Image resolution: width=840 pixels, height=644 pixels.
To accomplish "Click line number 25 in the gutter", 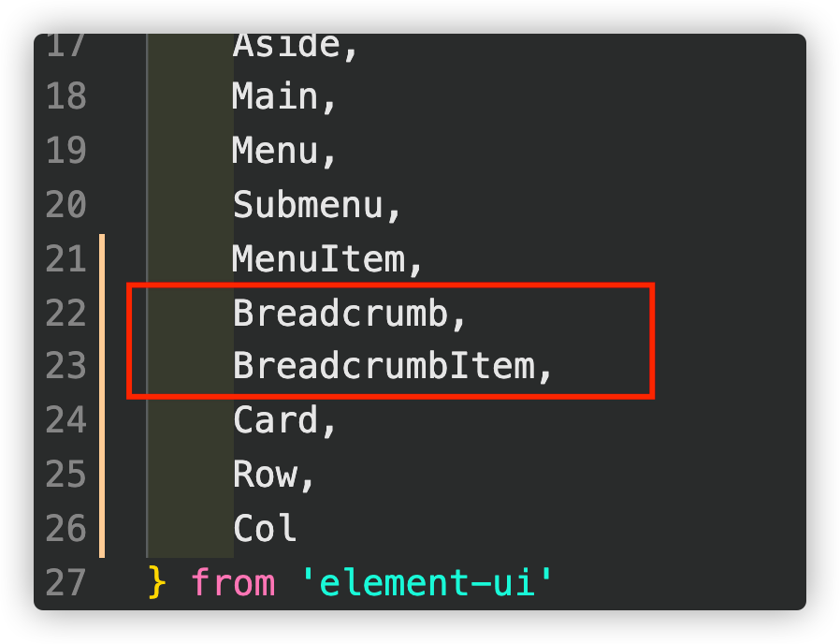I will [65, 474].
